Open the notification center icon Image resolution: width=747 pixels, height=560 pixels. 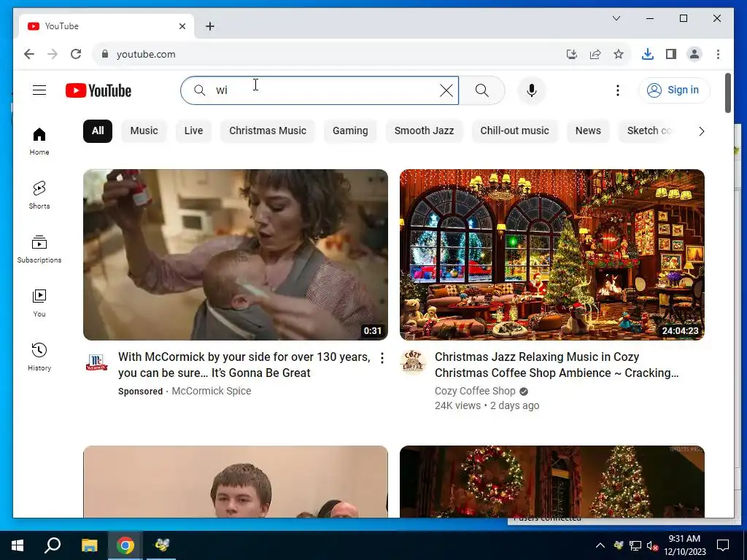click(x=723, y=545)
